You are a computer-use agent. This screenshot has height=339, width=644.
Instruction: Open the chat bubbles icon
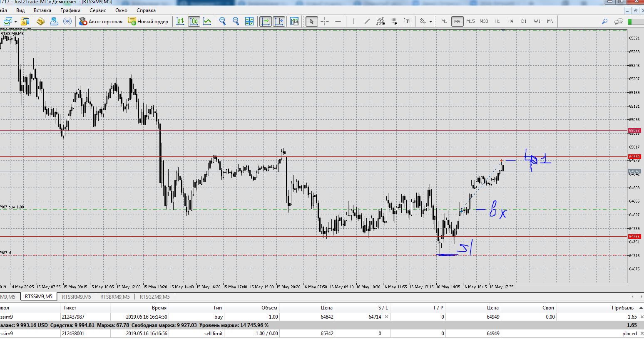[x=619, y=21]
